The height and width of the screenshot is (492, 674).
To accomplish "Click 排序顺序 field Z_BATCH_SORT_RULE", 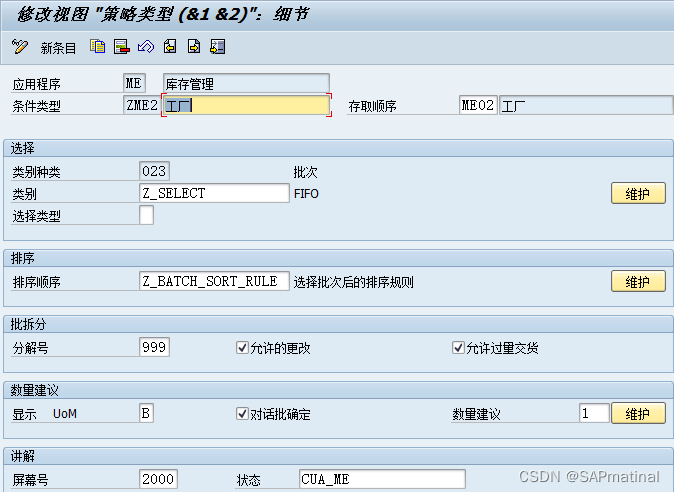I will coord(214,281).
